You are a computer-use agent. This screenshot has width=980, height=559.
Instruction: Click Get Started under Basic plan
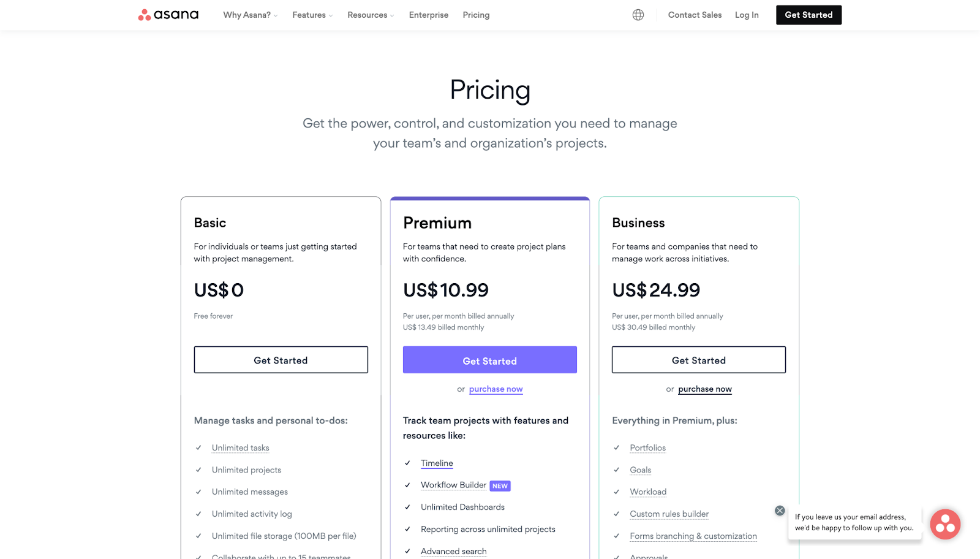pyautogui.click(x=281, y=360)
